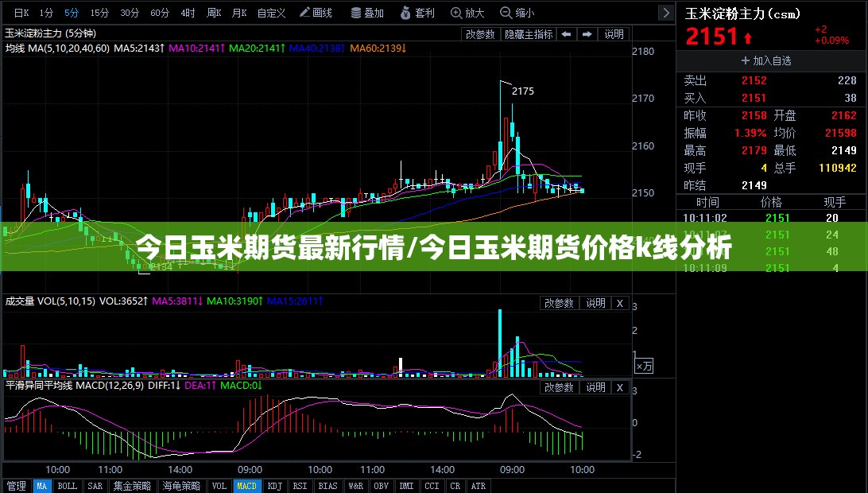868x493 pixels.
Task: Select the SAR indicator tab
Action: 95,486
